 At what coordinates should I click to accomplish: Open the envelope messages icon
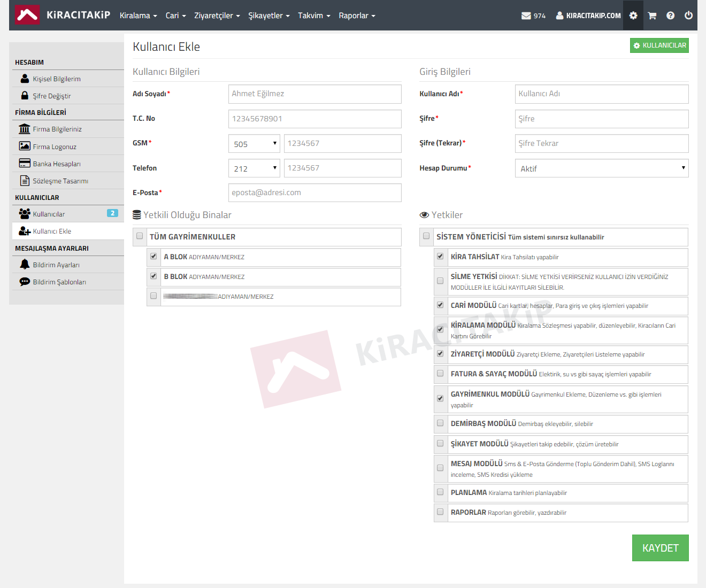click(526, 16)
